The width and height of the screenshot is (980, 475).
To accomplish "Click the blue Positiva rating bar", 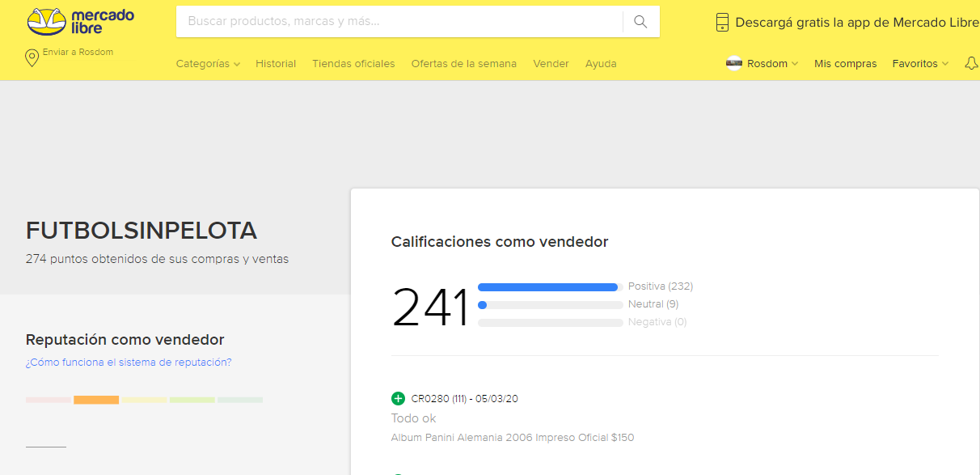I will [x=548, y=287].
